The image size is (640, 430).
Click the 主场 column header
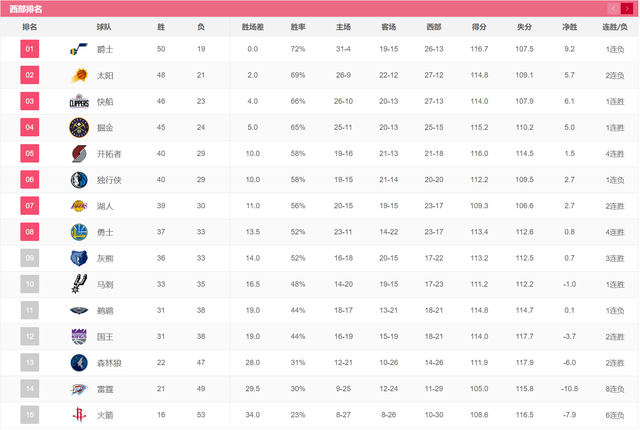tap(343, 27)
